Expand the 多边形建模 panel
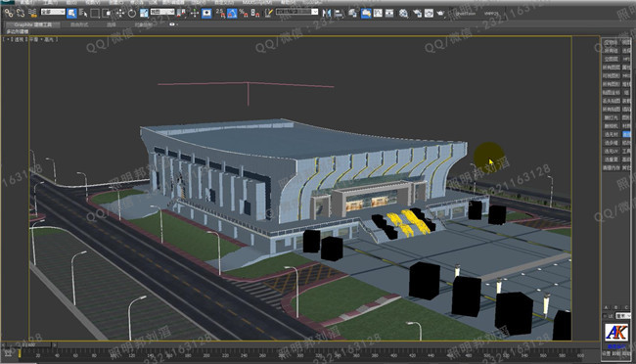636x364 pixels. point(18,31)
